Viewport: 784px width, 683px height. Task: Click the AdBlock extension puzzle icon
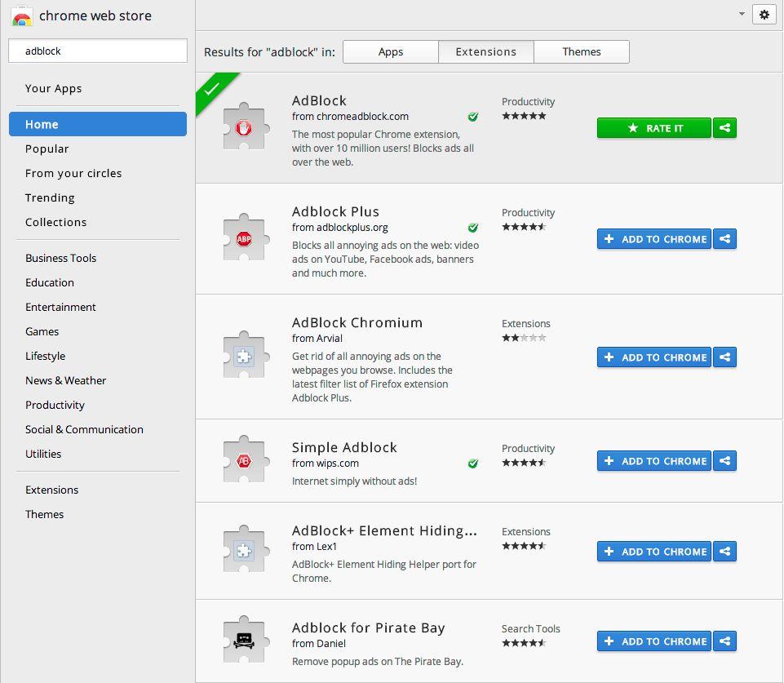pos(245,127)
